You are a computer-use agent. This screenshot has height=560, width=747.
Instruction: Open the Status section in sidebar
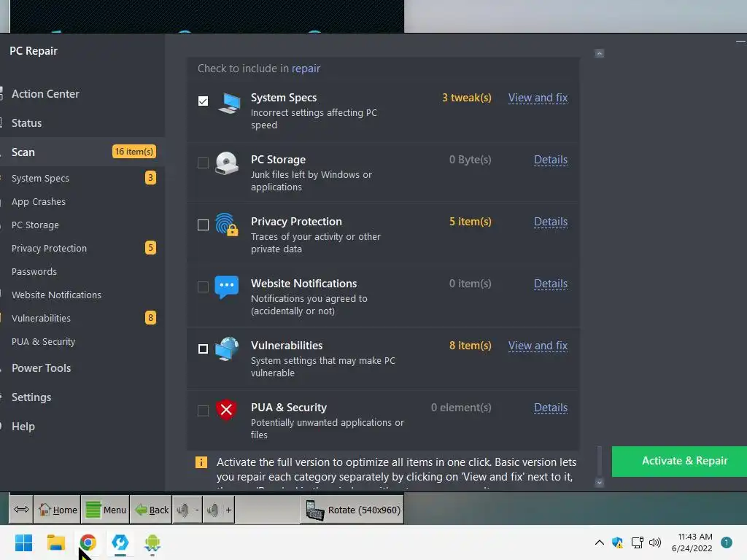pyautogui.click(x=27, y=122)
